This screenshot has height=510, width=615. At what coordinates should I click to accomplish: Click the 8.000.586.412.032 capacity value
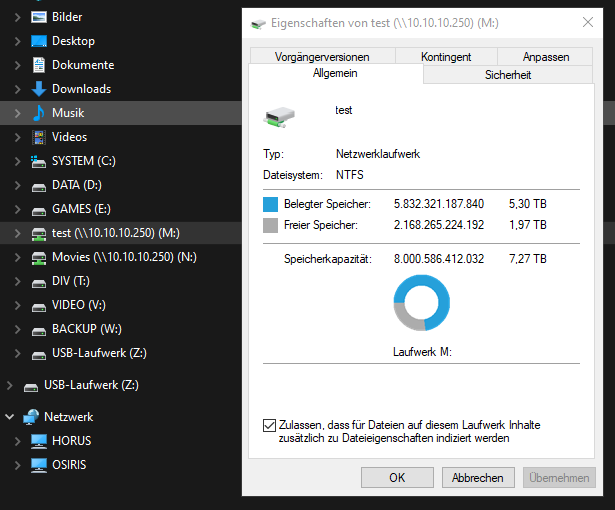coord(439,259)
